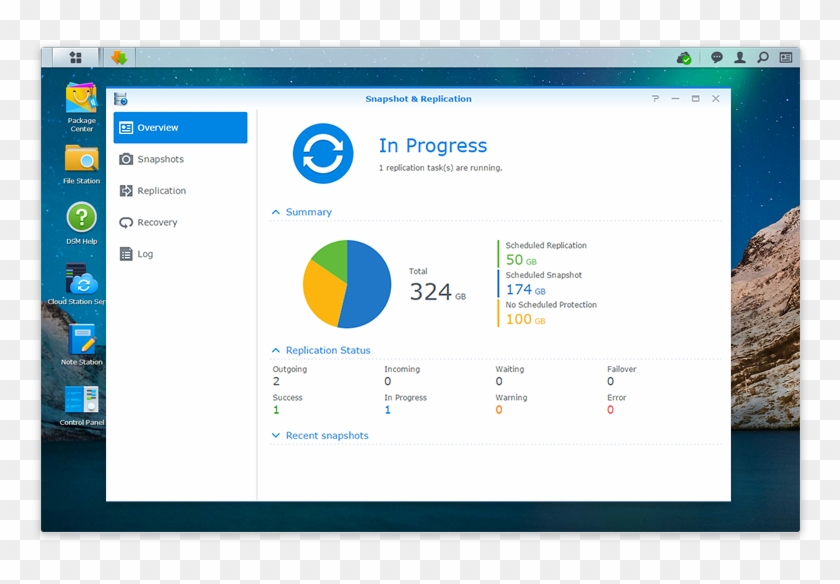The image size is (840, 584).
Task: Open Recovery from the sidebar
Action: [x=127, y=222]
